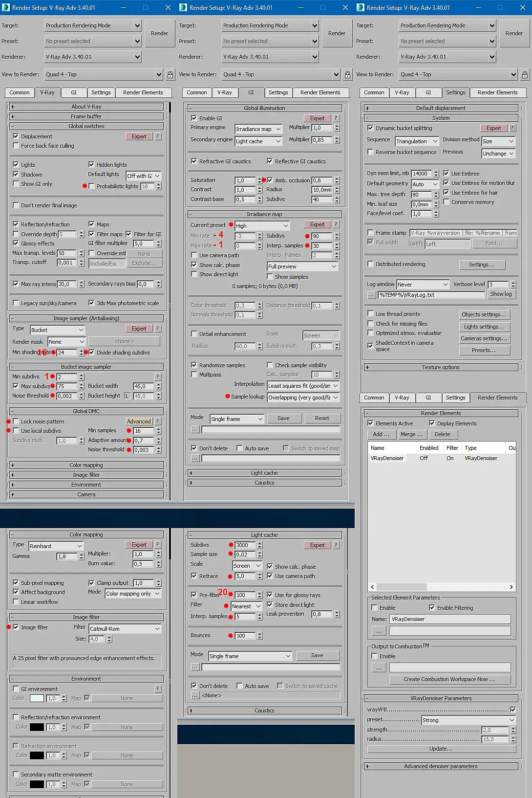The image size is (532, 798).
Task: Click help icon beside Expert in System rollout
Action: pos(512,128)
